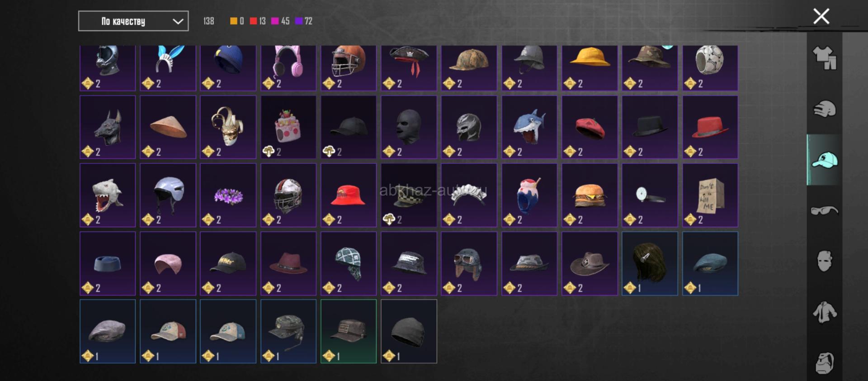The height and width of the screenshot is (381, 868).
Task: Open the outfit sets category icon
Action: tap(824, 58)
